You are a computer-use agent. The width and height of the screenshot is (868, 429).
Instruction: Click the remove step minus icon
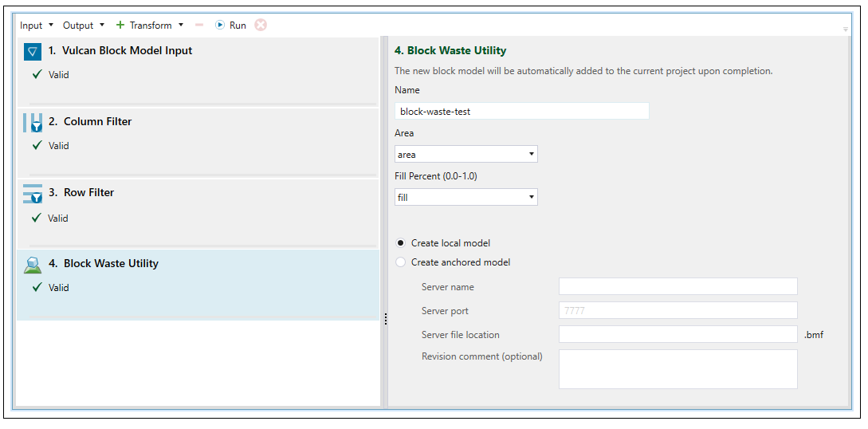tap(199, 25)
